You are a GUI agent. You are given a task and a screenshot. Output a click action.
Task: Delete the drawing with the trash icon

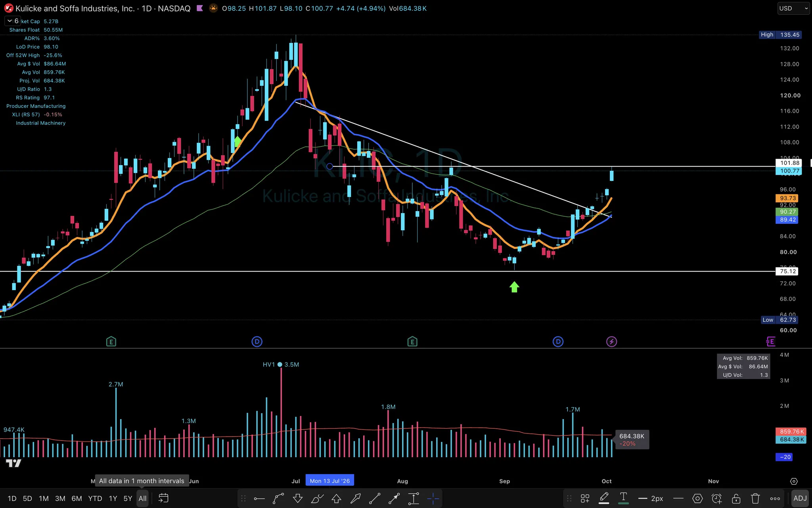pyautogui.click(x=755, y=498)
